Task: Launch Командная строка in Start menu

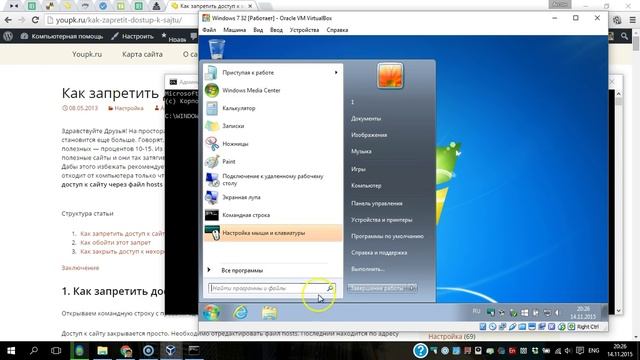Action: (273, 215)
